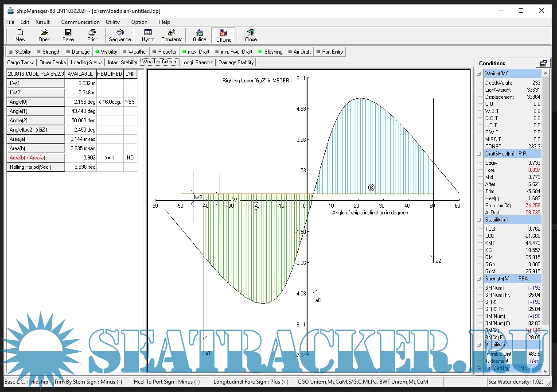Collapse the Stability(m) tree section
The height and width of the screenshot is (392, 557).
click(479, 220)
